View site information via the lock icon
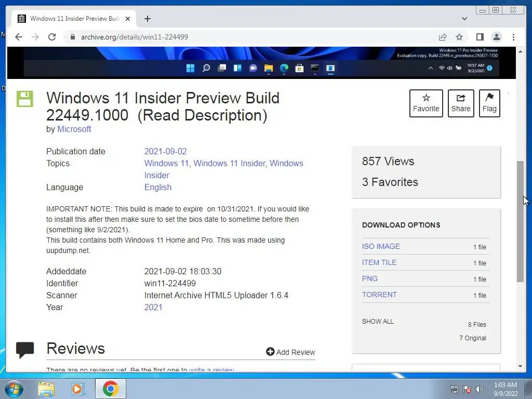 72,37
